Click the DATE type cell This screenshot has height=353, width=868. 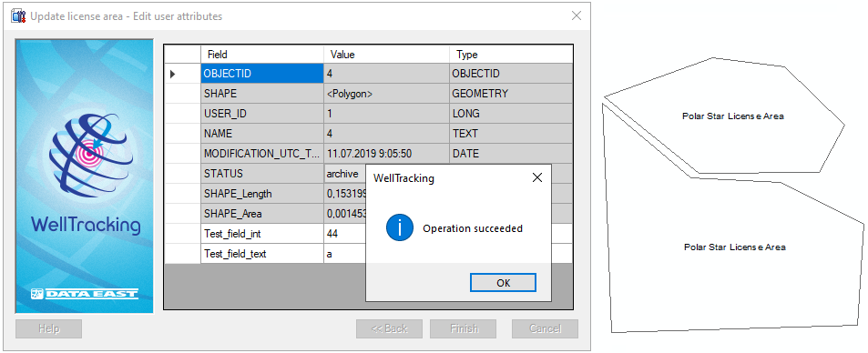pyautogui.click(x=511, y=153)
